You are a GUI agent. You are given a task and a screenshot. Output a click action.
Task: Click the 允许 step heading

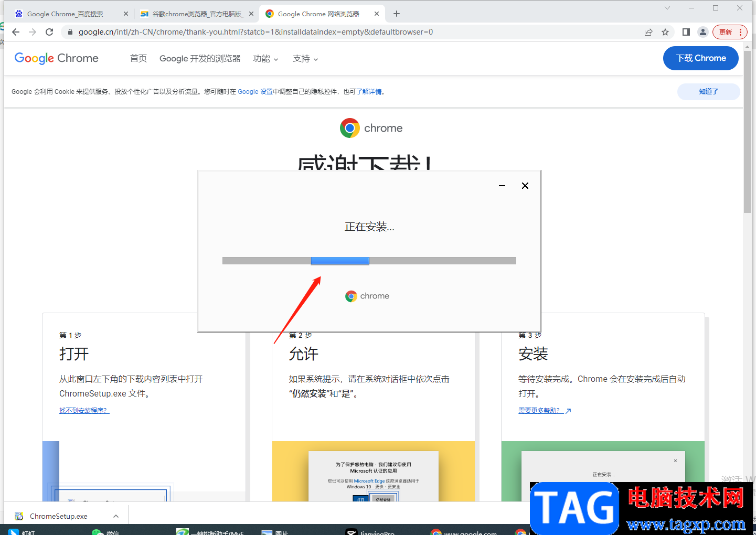point(304,354)
